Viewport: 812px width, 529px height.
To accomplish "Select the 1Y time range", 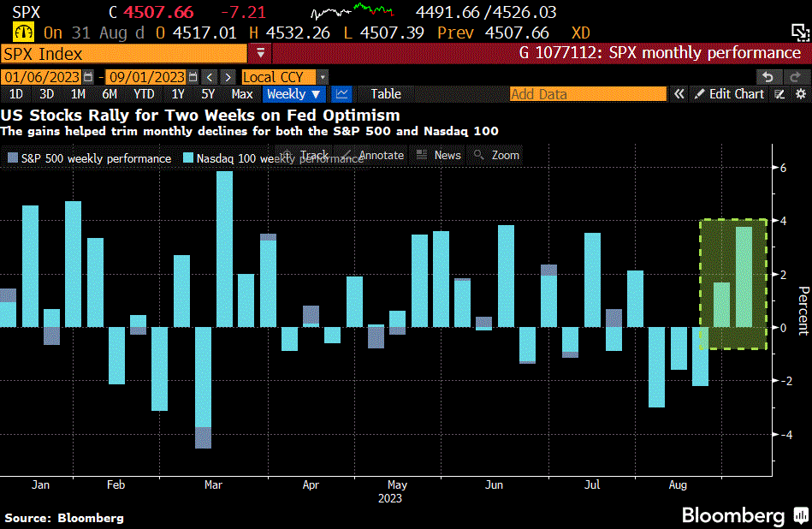I will [178, 94].
